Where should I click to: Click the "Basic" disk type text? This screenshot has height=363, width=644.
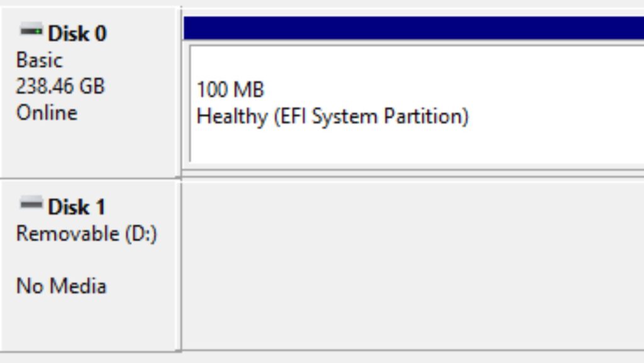point(39,60)
